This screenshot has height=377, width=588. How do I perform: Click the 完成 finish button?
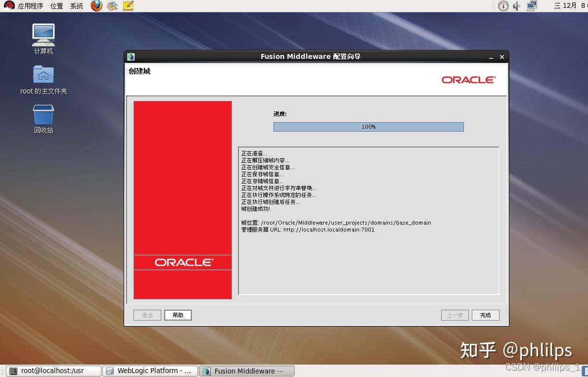pos(485,315)
